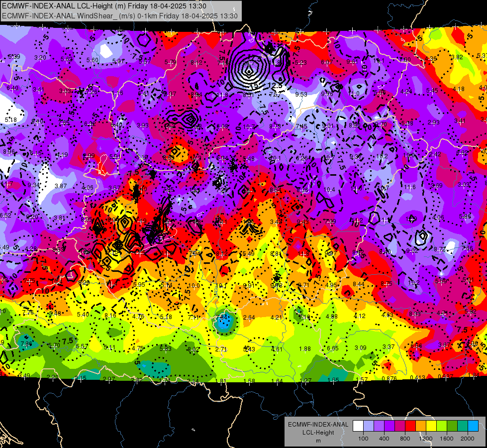Click the orange legend swatch

tap(420, 426)
